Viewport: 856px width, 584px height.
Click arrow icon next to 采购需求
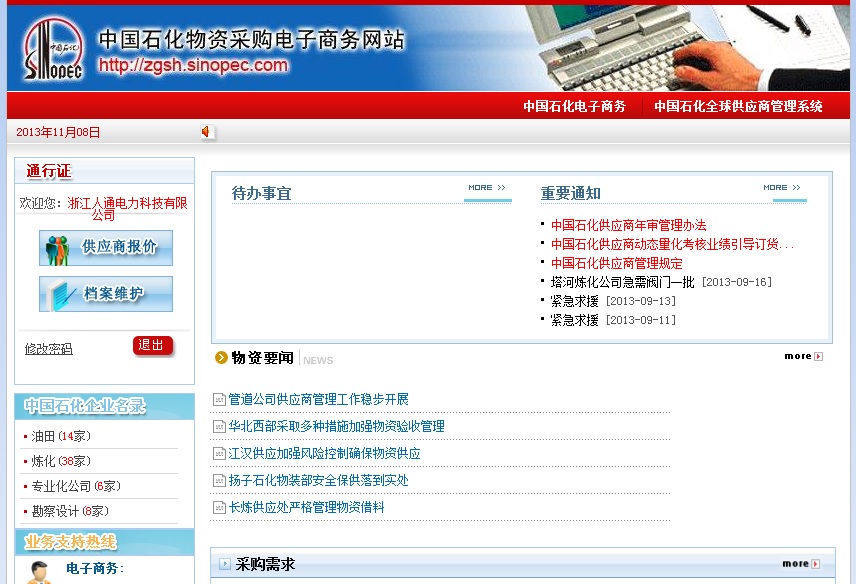(225, 564)
